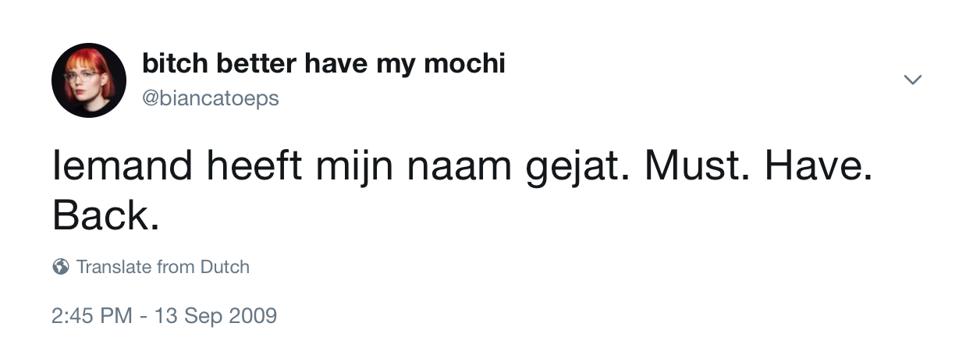
Task: Open the red-haired profile avatar
Action: (89, 80)
